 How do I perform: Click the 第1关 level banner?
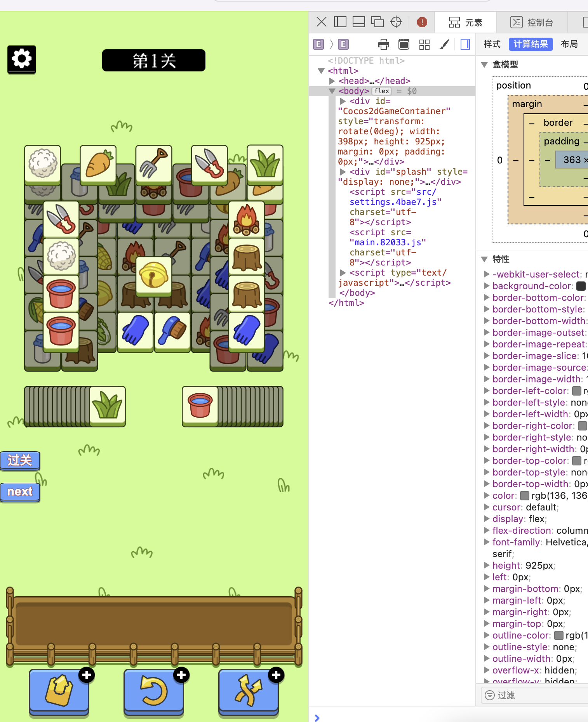tap(154, 61)
